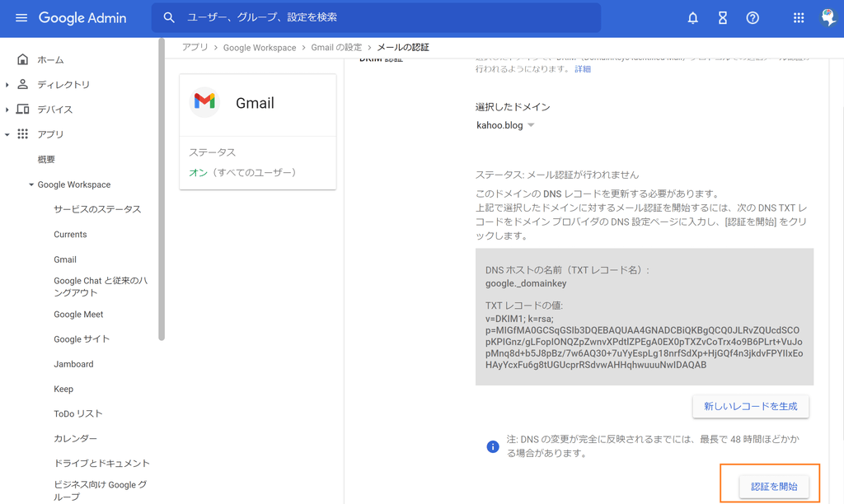Open Currents in the sidebar
Image resolution: width=844 pixels, height=504 pixels.
[70, 235]
